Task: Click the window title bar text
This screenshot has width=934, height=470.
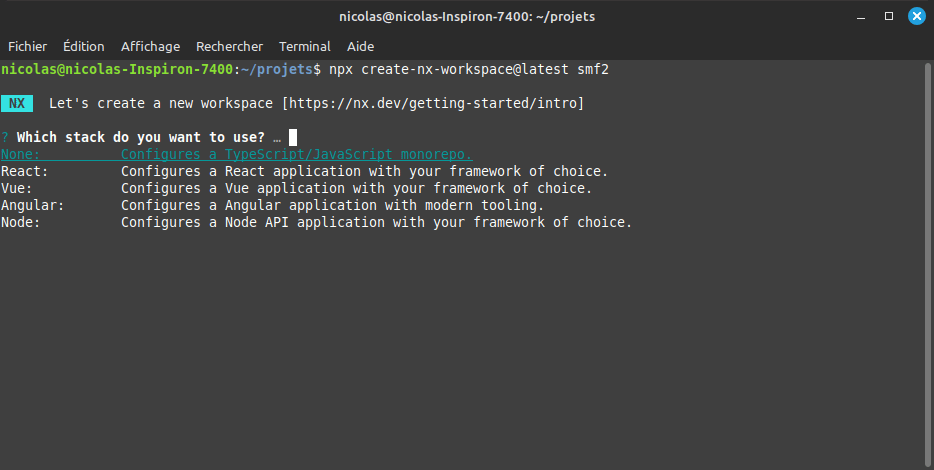Action: tap(466, 16)
